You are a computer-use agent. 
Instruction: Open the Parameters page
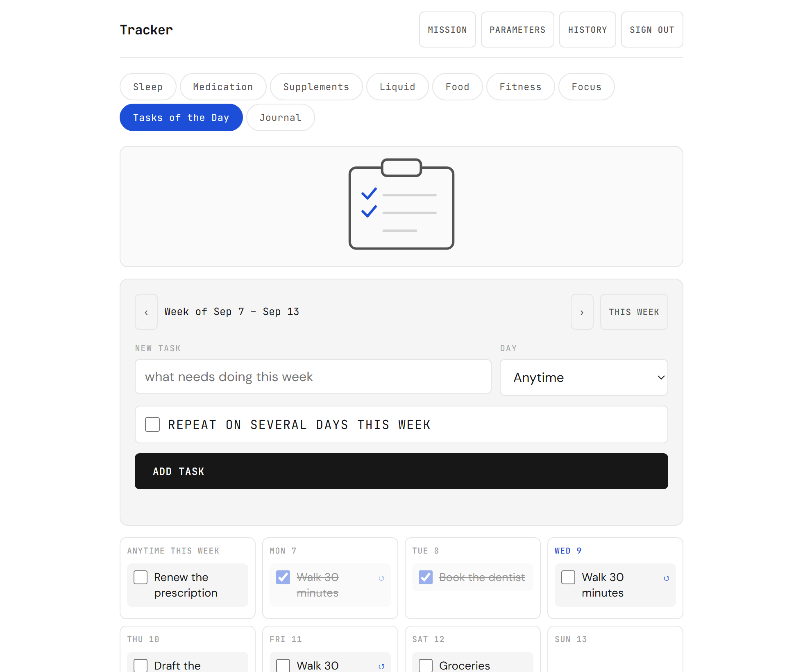(x=517, y=30)
